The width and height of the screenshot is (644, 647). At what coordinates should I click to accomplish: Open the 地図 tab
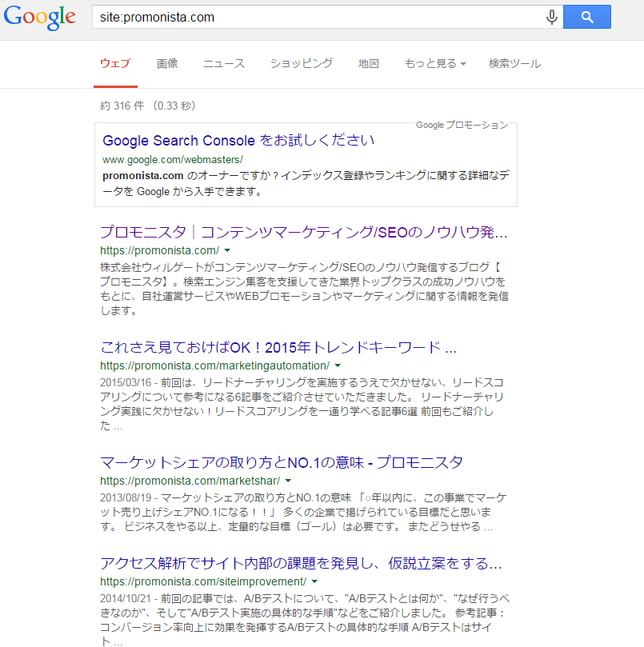369,64
